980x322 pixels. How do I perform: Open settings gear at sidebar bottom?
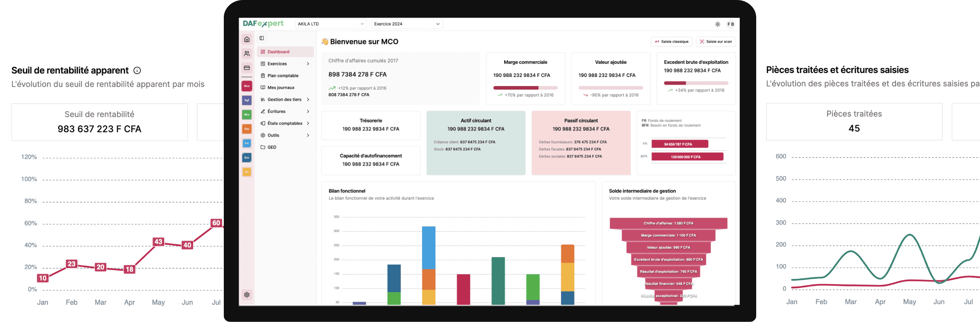(247, 295)
